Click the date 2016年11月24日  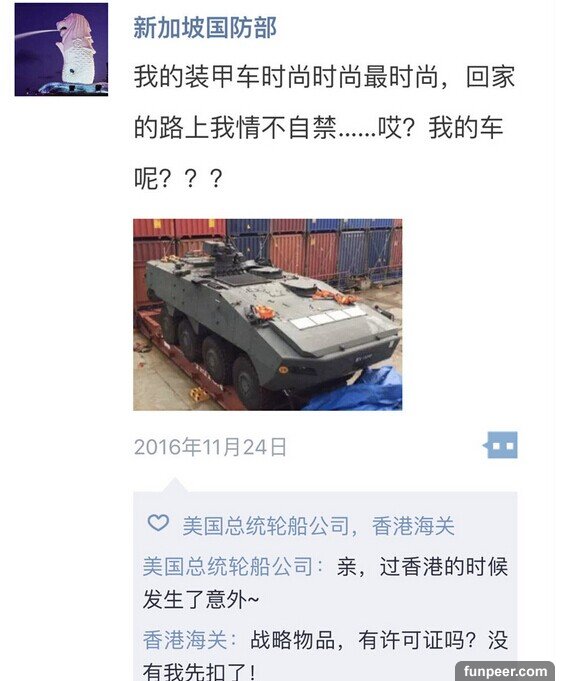point(210,446)
